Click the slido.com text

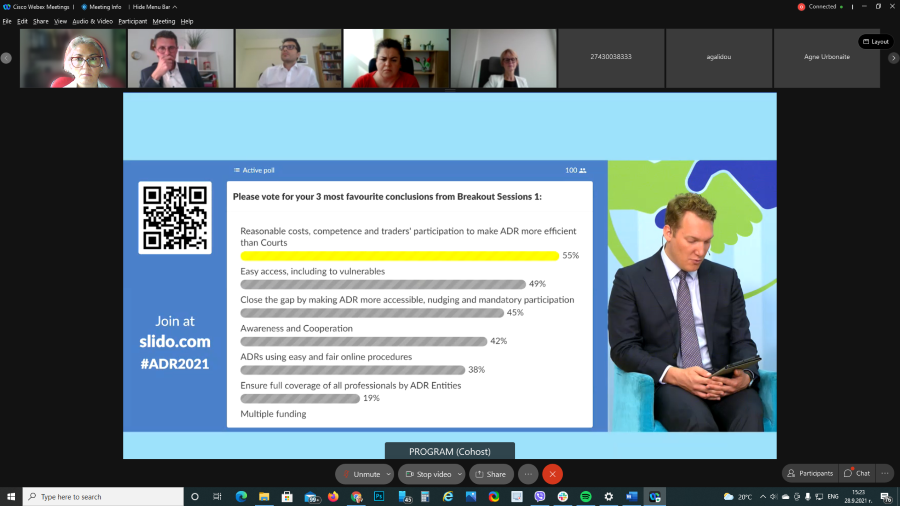(174, 341)
